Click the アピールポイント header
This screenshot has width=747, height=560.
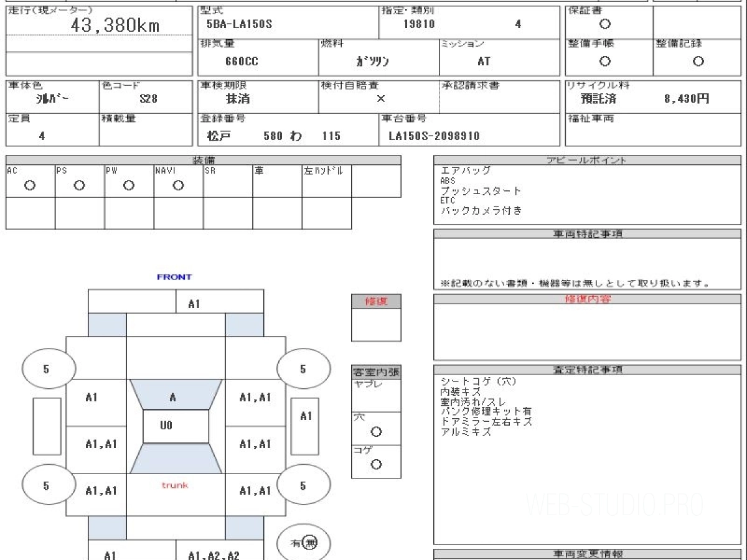pos(587,160)
